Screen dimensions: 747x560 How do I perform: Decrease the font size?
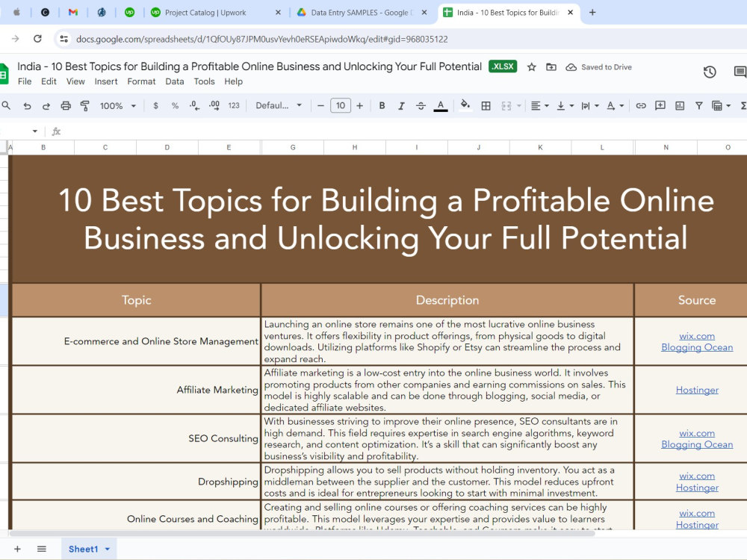click(320, 106)
